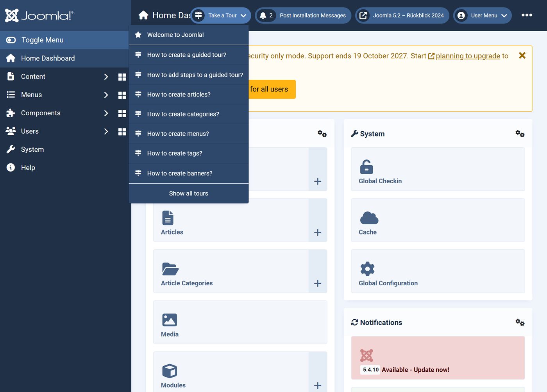Expand the Components sidebar submenu chevron
Screen dimensions: 547x392
pos(106,113)
